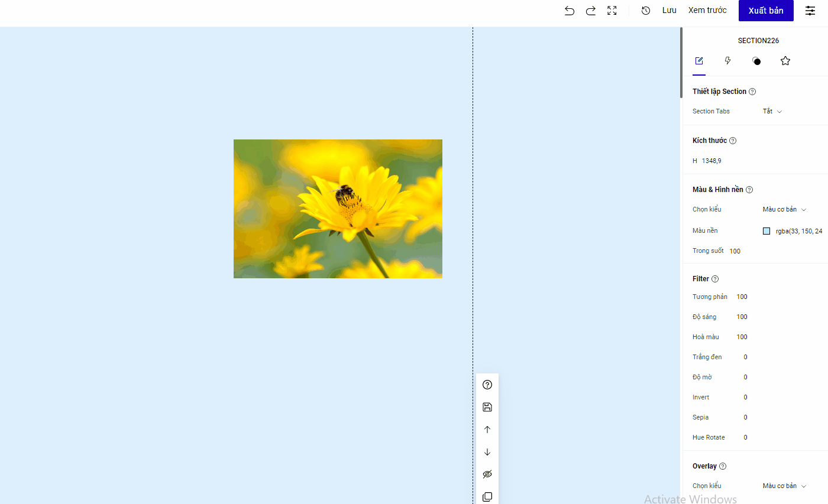Open the settings sliders icon at top right

pyautogui.click(x=810, y=11)
